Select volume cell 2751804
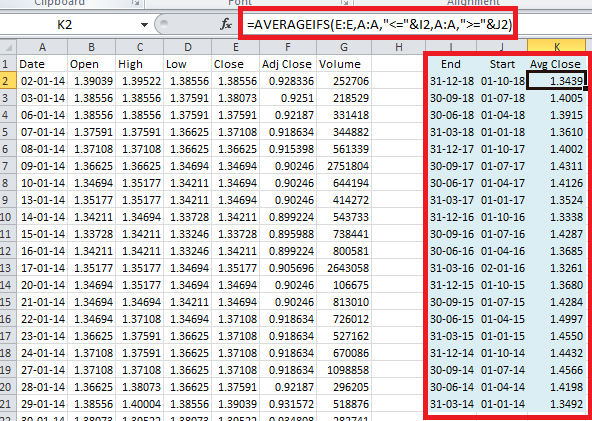592x421 pixels. click(344, 166)
